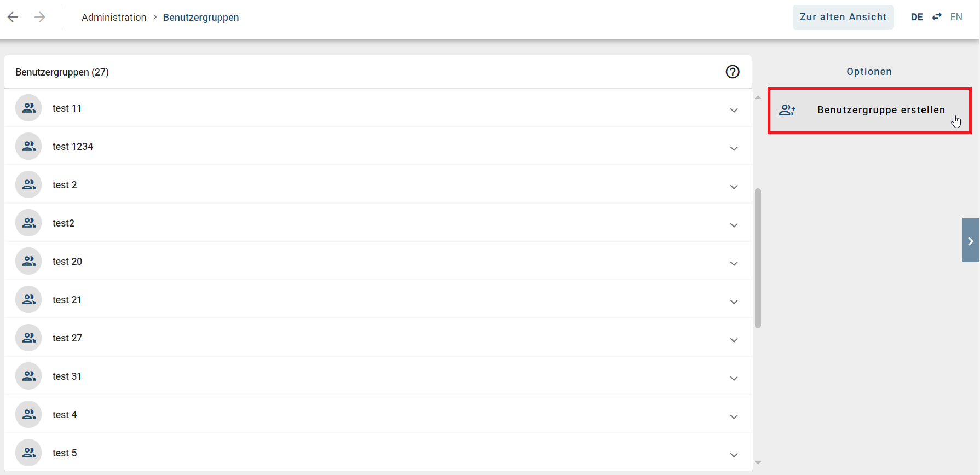Click the back navigation arrow
This screenshot has height=475, width=980.
[13, 17]
